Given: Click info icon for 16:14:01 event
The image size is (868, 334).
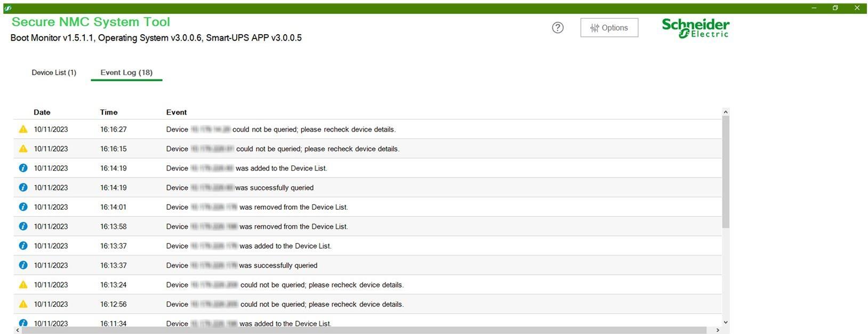Looking at the screenshot, I should click(x=23, y=207).
